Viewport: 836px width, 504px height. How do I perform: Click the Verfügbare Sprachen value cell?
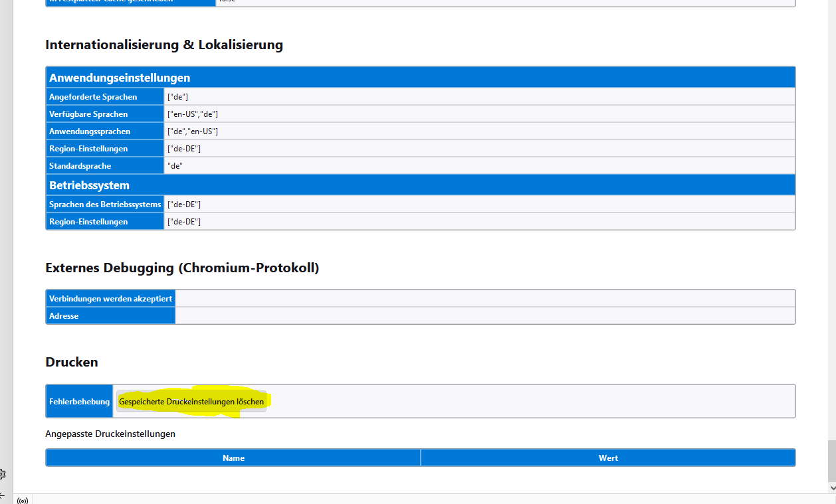click(x=479, y=114)
